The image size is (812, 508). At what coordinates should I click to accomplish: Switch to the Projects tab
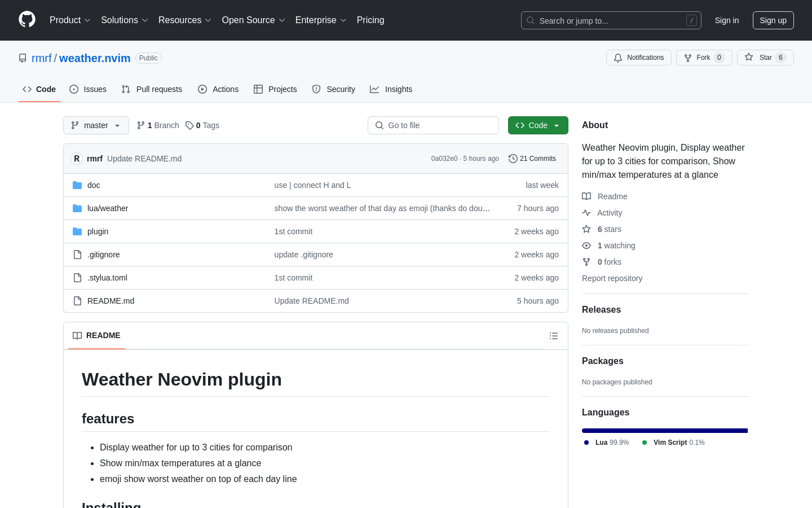(275, 89)
